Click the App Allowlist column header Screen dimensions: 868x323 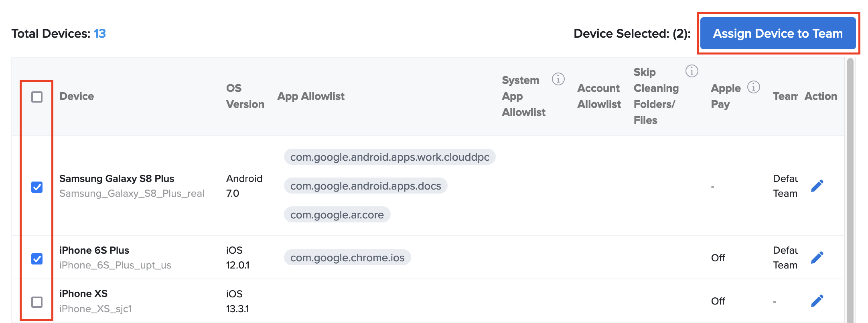[311, 96]
